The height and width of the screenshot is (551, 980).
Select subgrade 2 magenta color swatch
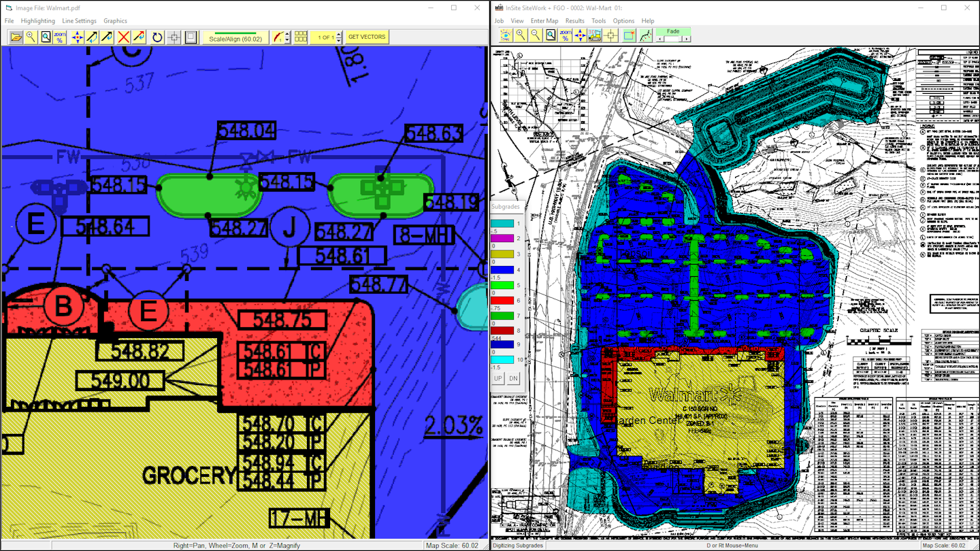coord(502,239)
